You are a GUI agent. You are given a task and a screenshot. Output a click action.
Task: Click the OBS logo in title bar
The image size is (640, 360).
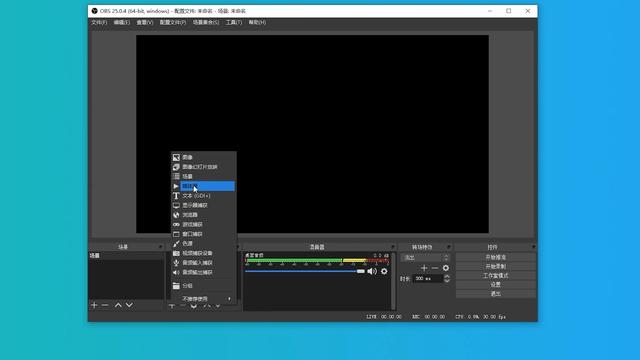tap(94, 11)
